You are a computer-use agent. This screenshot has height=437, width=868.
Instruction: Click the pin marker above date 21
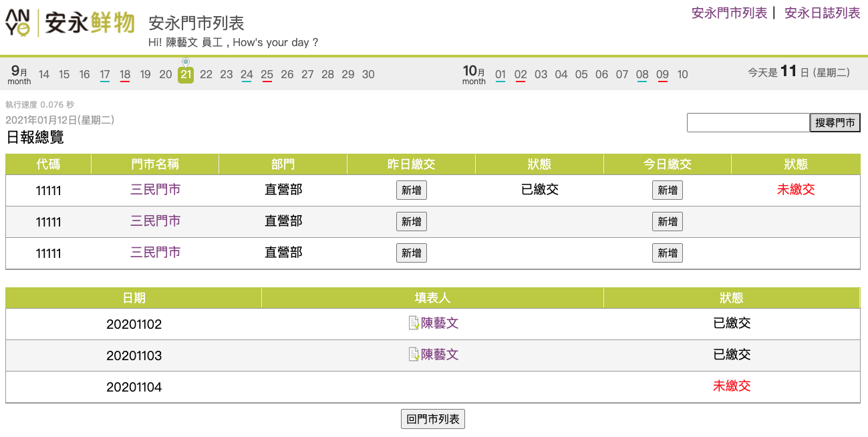[x=186, y=61]
